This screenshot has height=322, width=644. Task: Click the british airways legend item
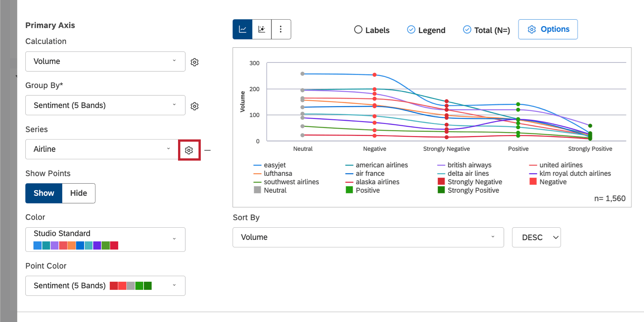tap(469, 165)
